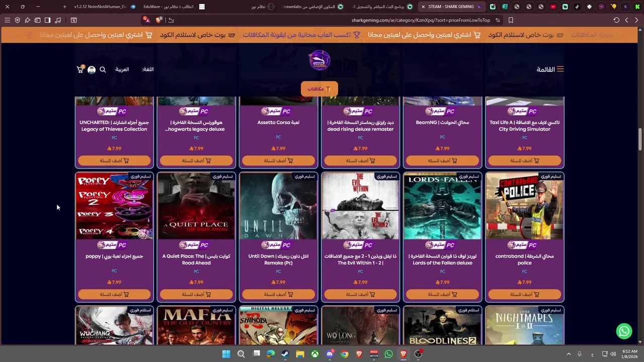Viewport: 644px width, 362px height.
Task: Open the BeamNG محاكي الحوادث title link
Action: [442, 122]
